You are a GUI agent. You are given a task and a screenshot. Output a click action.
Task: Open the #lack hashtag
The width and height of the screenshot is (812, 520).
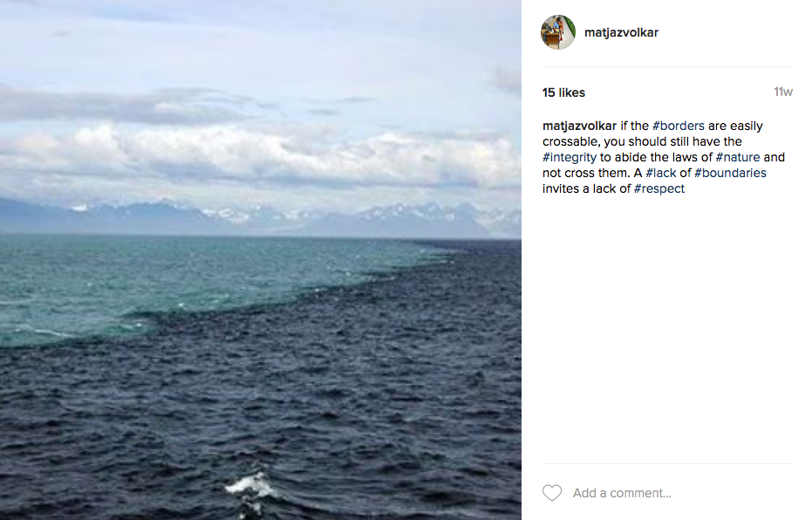point(661,173)
